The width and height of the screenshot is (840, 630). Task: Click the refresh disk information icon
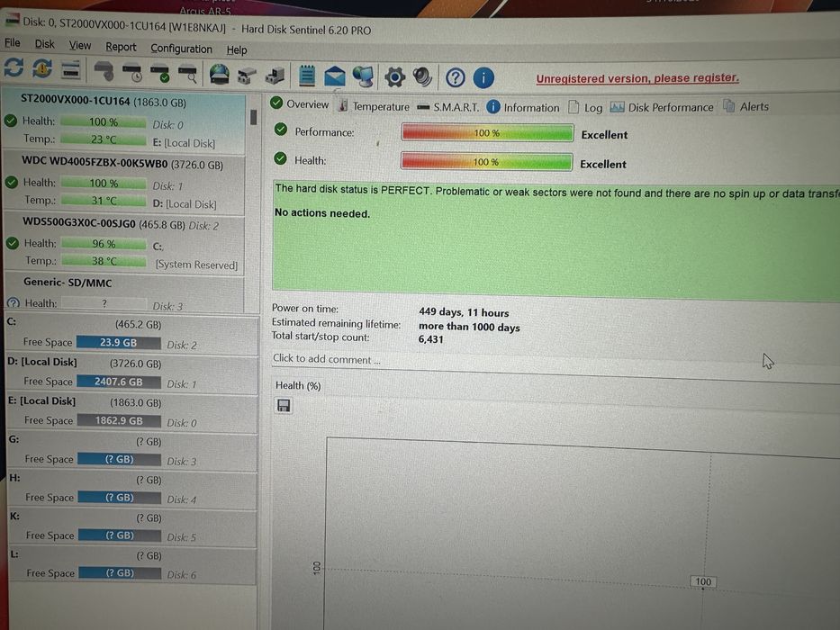pos(14,68)
